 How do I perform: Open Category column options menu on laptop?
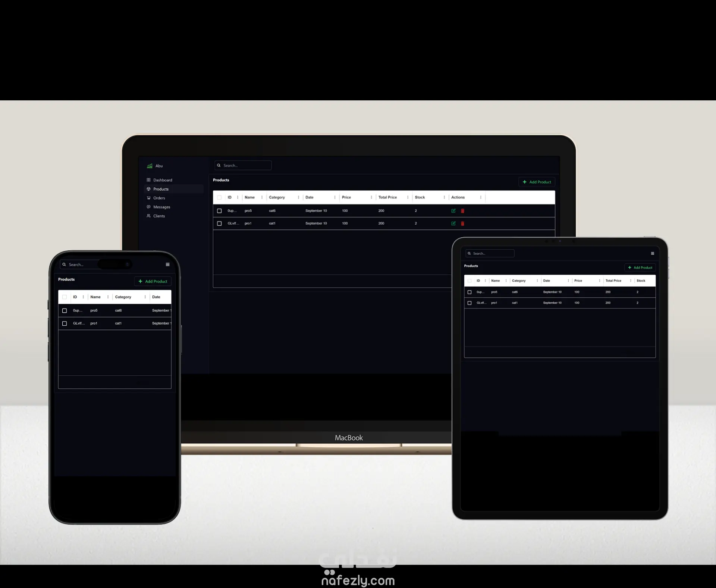[298, 197]
